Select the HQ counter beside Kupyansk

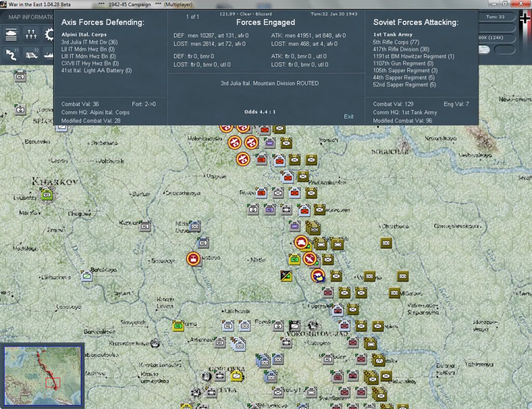(144, 226)
